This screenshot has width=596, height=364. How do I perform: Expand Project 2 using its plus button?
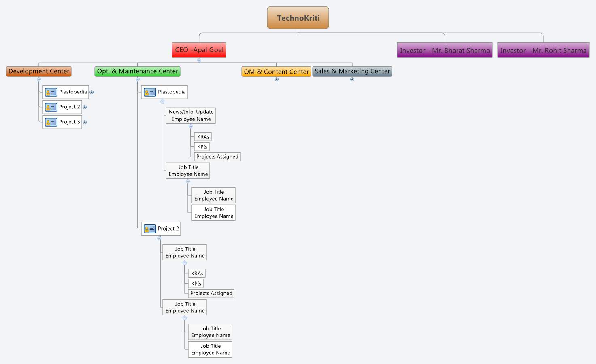tap(85, 107)
